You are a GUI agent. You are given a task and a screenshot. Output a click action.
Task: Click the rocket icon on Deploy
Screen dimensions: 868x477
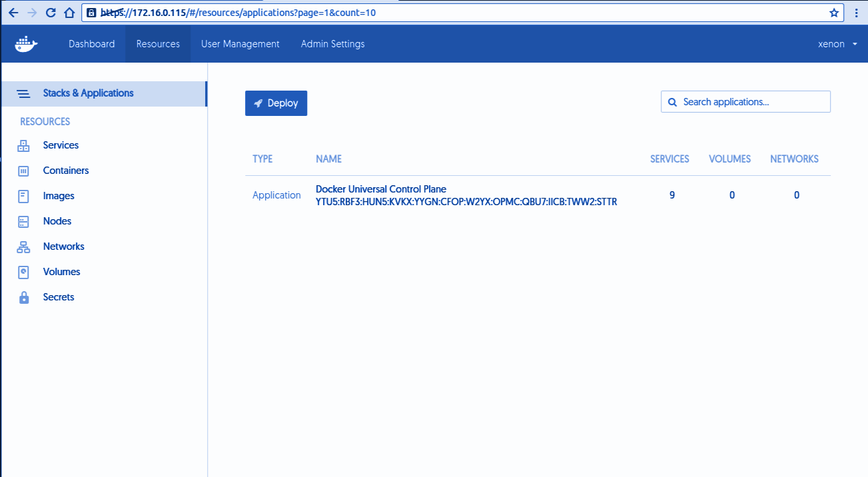(258, 103)
